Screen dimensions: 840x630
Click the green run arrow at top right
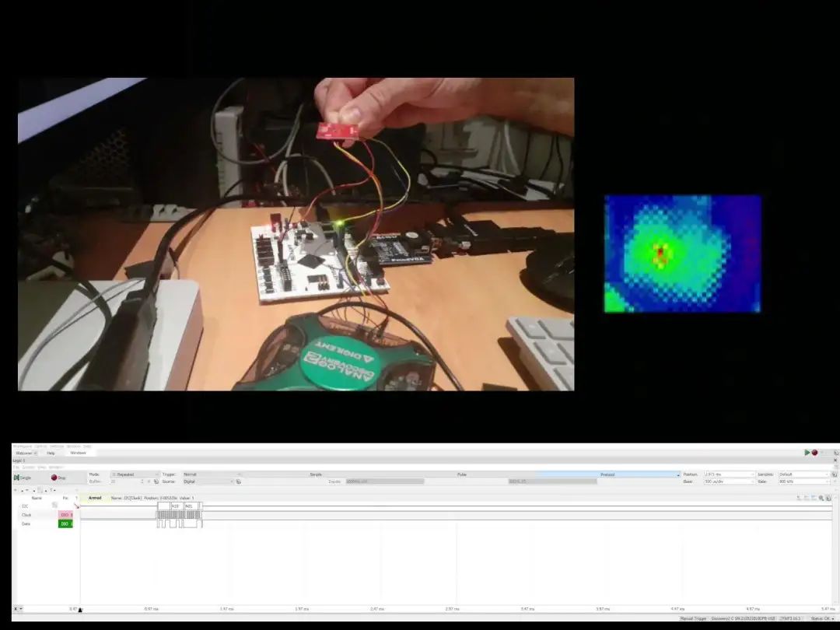[807, 452]
